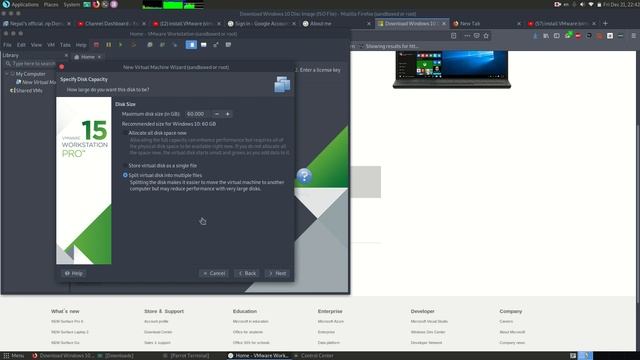Switch to Sign in Google Accounts tab
This screenshot has width=640, height=360.
point(261,24)
